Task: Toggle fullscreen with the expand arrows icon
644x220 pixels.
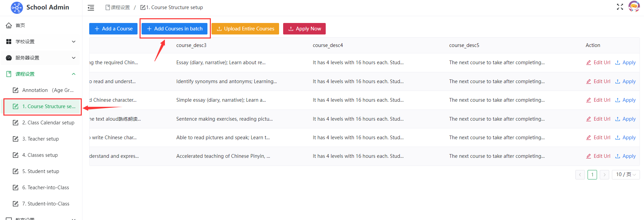Action: pyautogui.click(x=620, y=7)
